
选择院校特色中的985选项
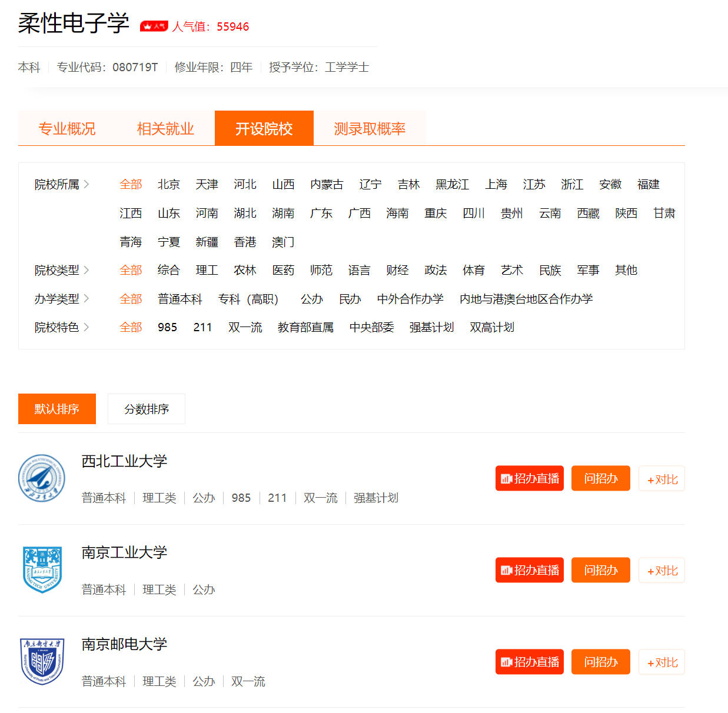point(167,327)
